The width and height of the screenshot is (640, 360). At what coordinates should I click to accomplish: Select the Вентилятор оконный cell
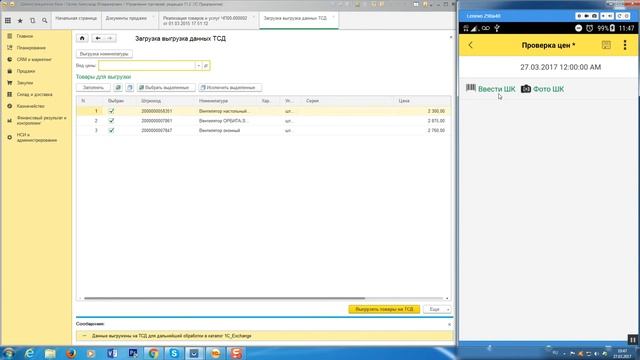click(x=220, y=131)
